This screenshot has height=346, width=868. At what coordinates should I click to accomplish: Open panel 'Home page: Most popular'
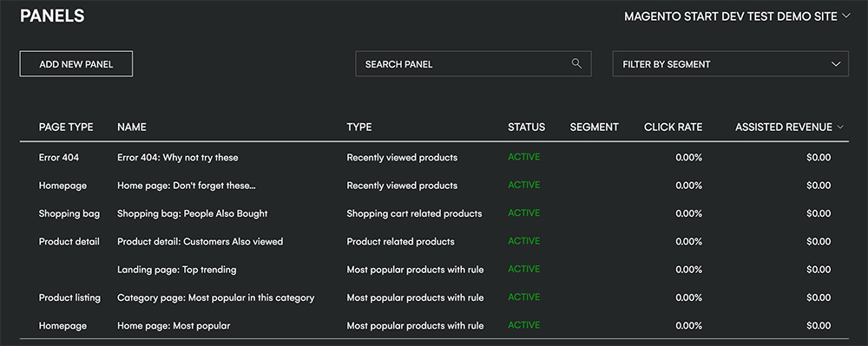click(174, 326)
